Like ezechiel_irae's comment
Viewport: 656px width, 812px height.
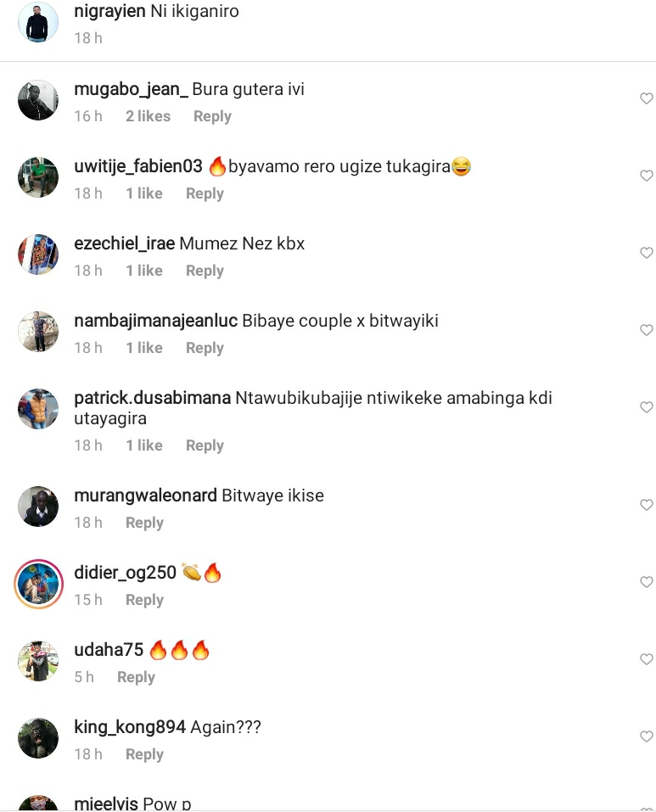646,252
